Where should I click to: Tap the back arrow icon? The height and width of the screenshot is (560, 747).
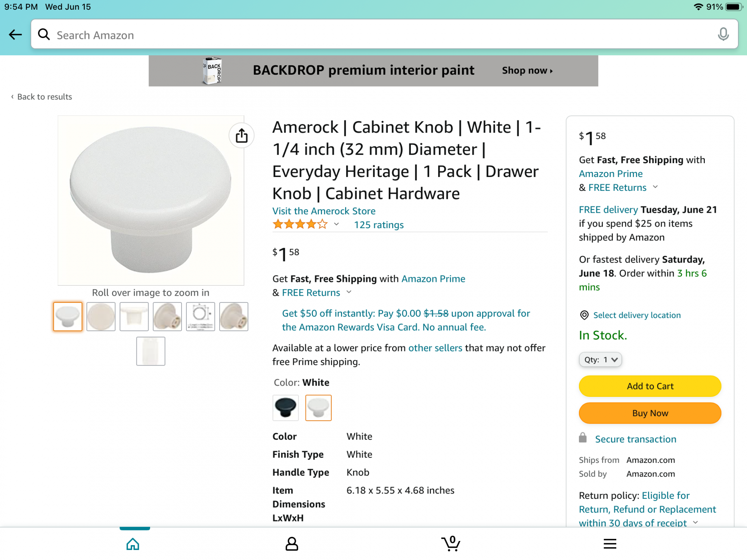pos(15,35)
